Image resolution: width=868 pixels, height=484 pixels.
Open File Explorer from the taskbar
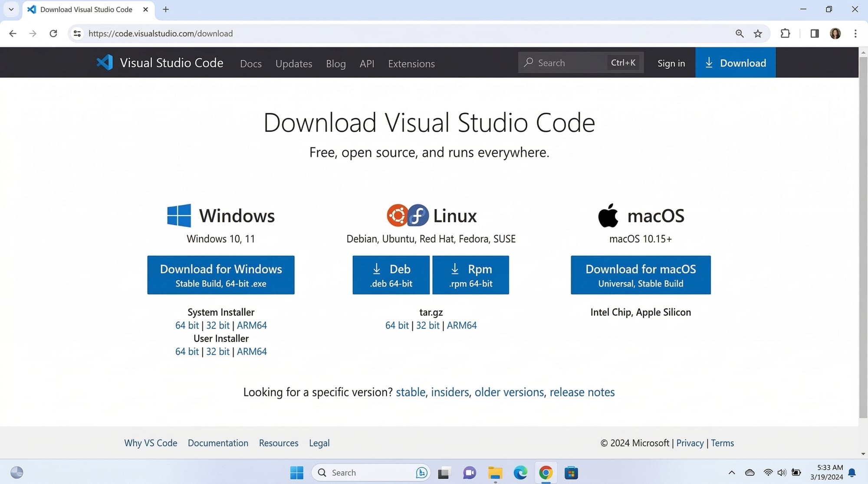pyautogui.click(x=495, y=472)
